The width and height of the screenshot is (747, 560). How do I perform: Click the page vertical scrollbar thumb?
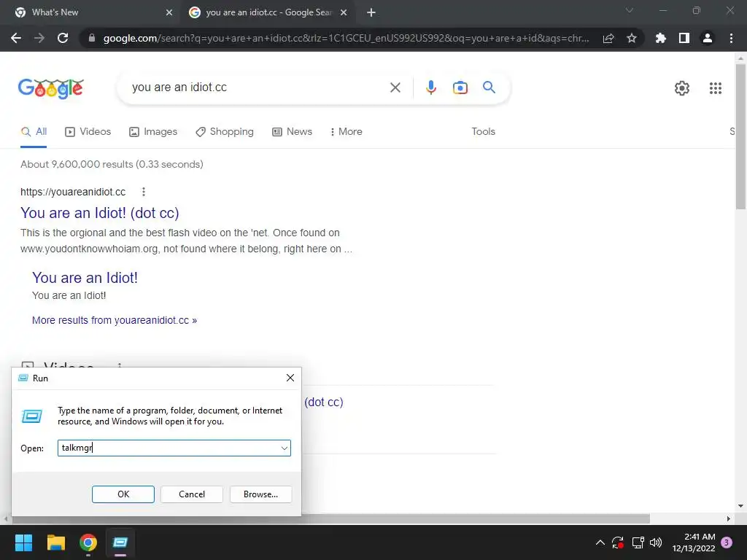click(740, 136)
